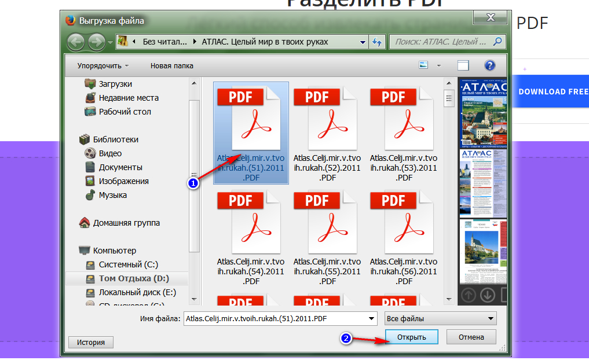Open the Документы library
Screen dimensions: 589x364
coord(114,167)
